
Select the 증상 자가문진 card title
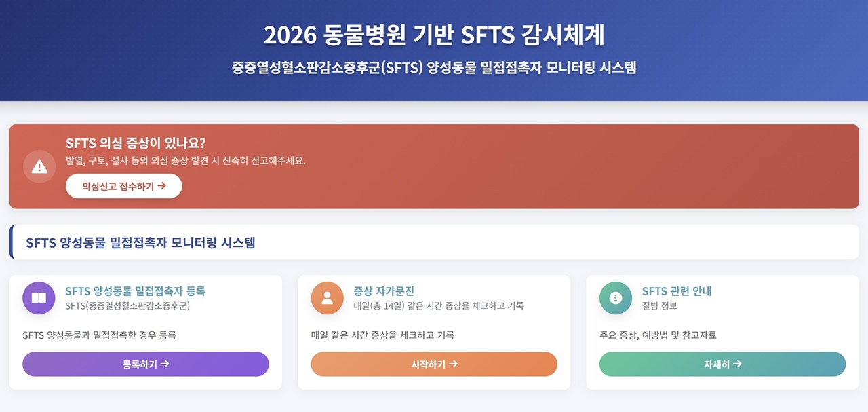coord(384,291)
